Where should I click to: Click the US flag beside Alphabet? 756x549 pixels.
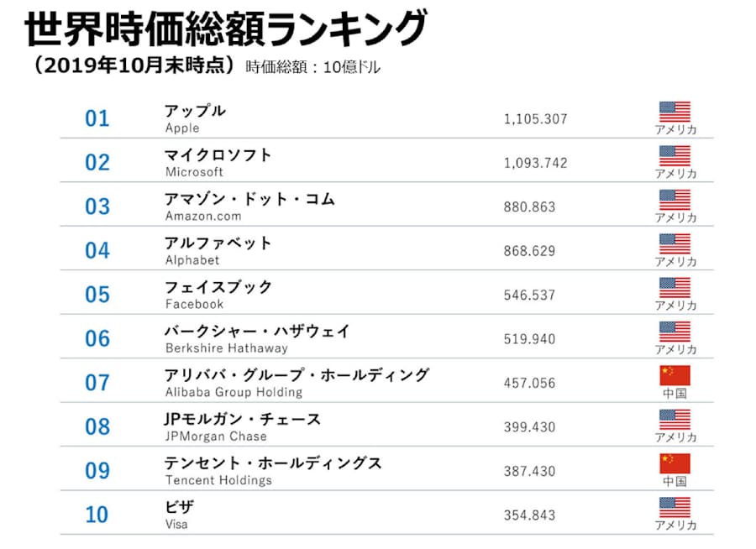click(675, 244)
